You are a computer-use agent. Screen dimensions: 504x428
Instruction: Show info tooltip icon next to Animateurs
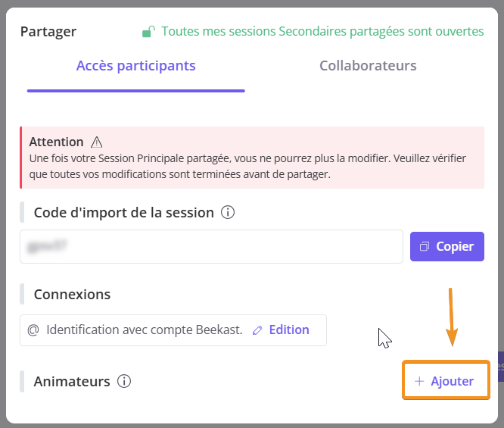click(x=124, y=381)
